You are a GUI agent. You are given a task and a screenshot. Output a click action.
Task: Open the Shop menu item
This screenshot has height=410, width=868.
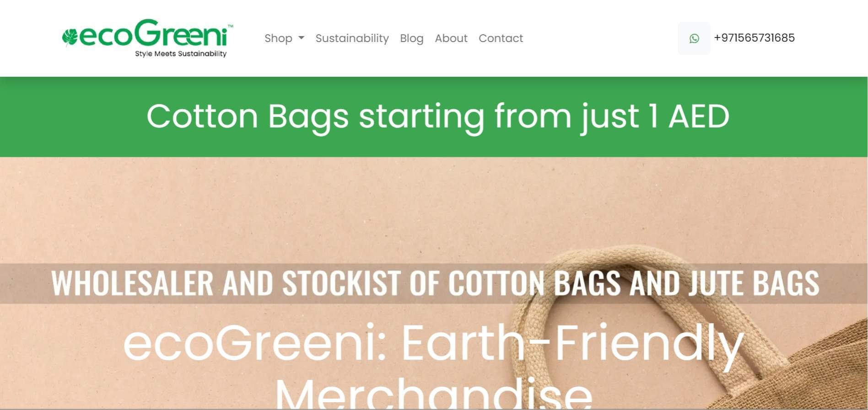tap(278, 38)
